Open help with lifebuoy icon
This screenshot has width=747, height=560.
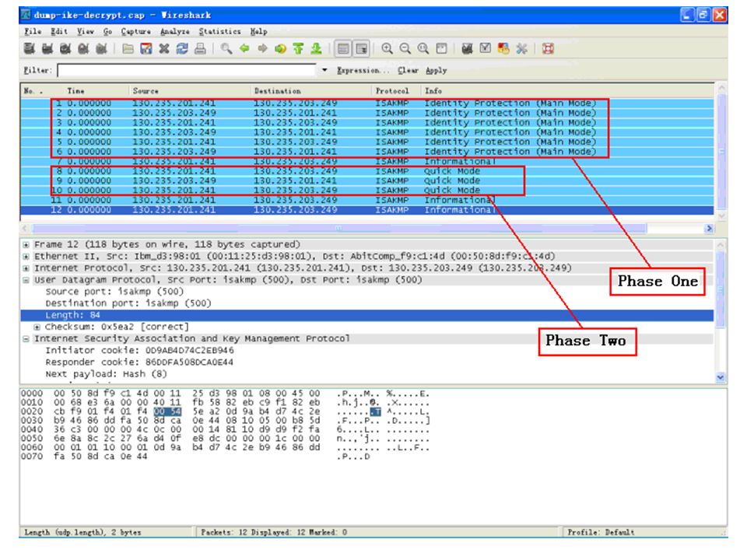tap(548, 48)
